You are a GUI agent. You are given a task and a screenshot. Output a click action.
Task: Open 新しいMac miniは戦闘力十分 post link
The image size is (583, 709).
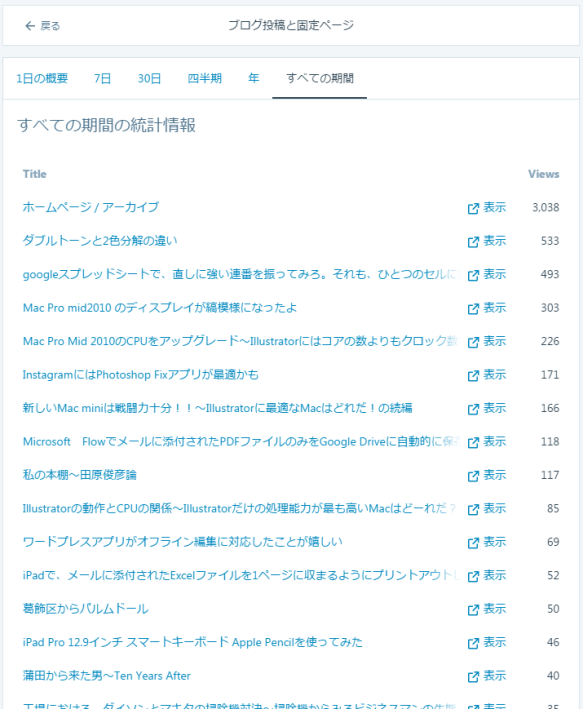(218, 408)
